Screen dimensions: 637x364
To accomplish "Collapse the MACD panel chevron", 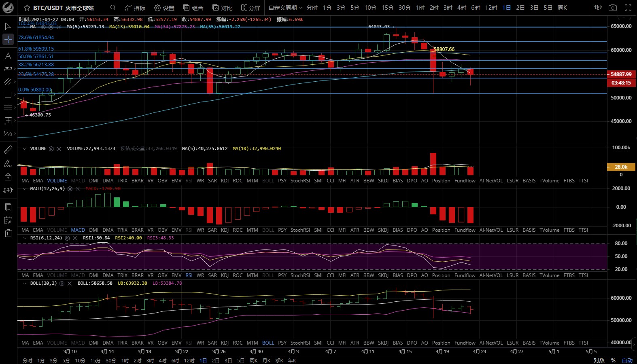I will [x=25, y=189].
